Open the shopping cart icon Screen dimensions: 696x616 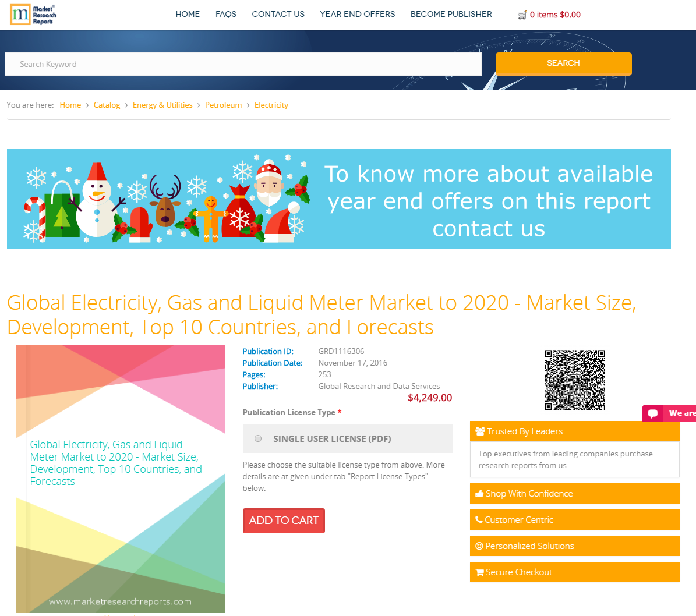(x=522, y=15)
